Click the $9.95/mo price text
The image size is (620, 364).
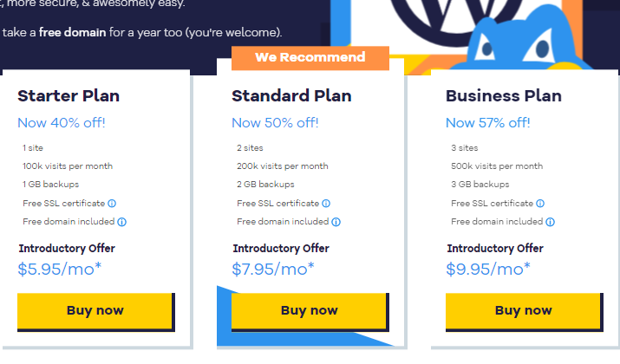tap(488, 270)
